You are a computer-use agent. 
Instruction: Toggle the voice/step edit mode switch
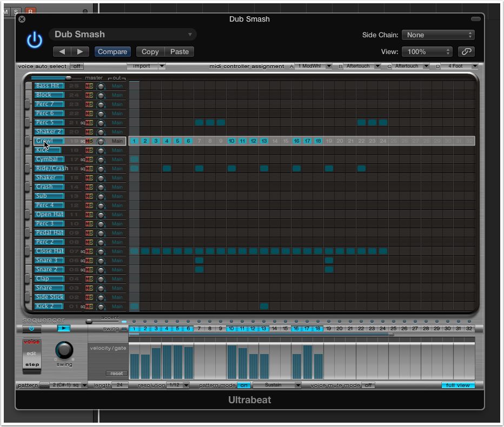31,356
